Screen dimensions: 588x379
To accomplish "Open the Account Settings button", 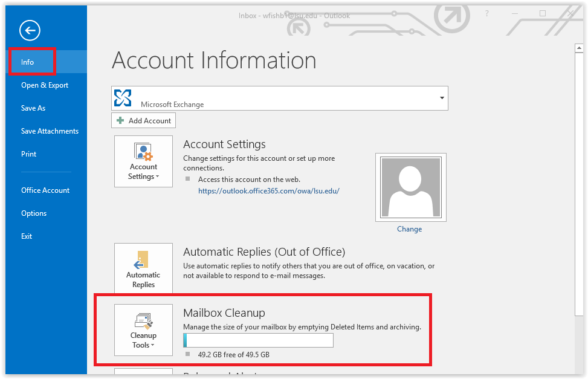I will pyautogui.click(x=143, y=161).
